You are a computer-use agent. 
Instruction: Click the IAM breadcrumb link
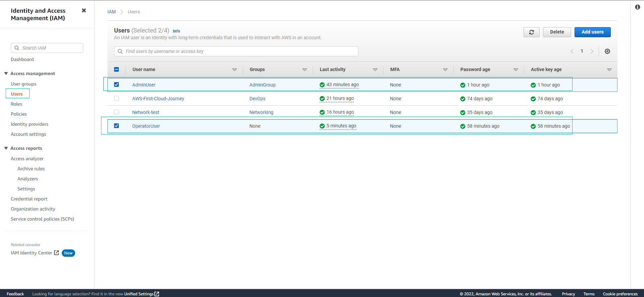[x=111, y=12]
